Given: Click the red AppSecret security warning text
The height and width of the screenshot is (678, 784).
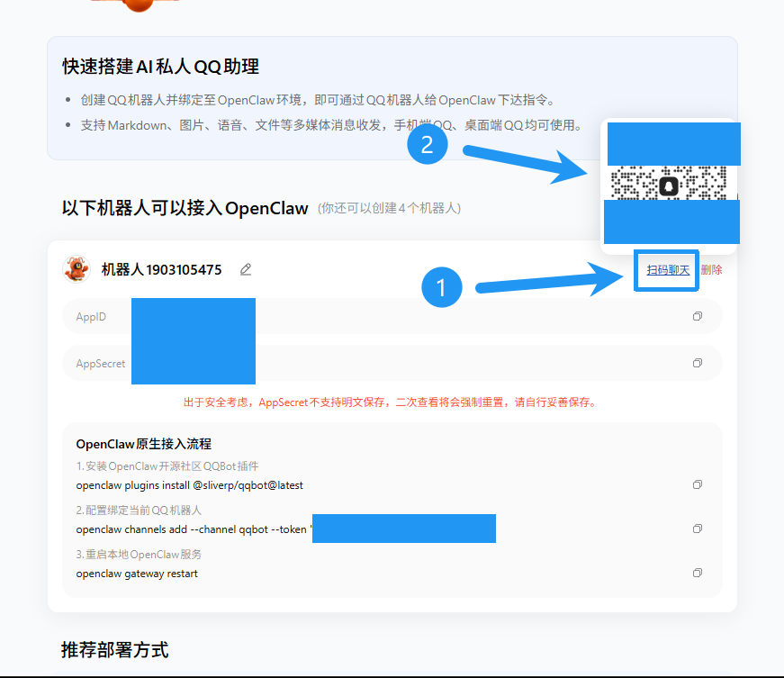Looking at the screenshot, I should (x=389, y=402).
